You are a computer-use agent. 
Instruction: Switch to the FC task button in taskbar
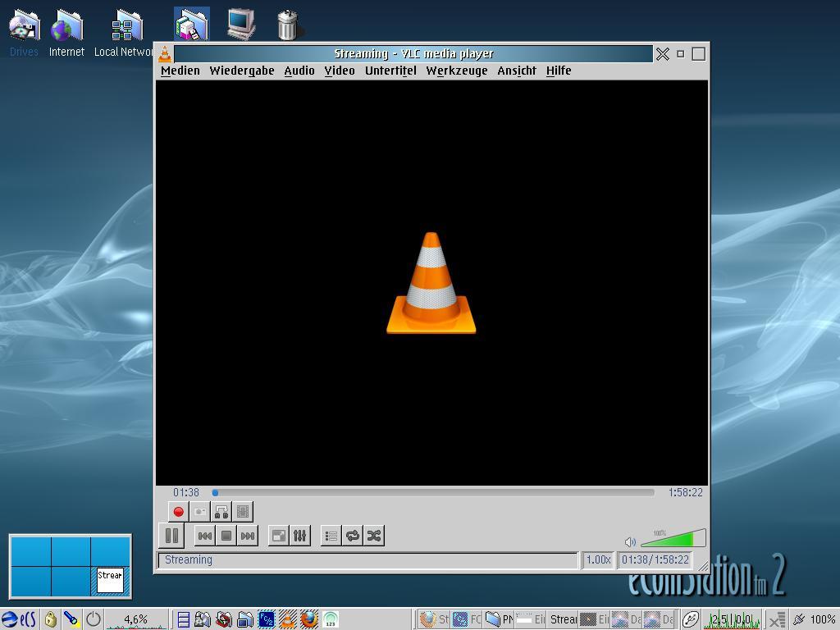click(467, 620)
